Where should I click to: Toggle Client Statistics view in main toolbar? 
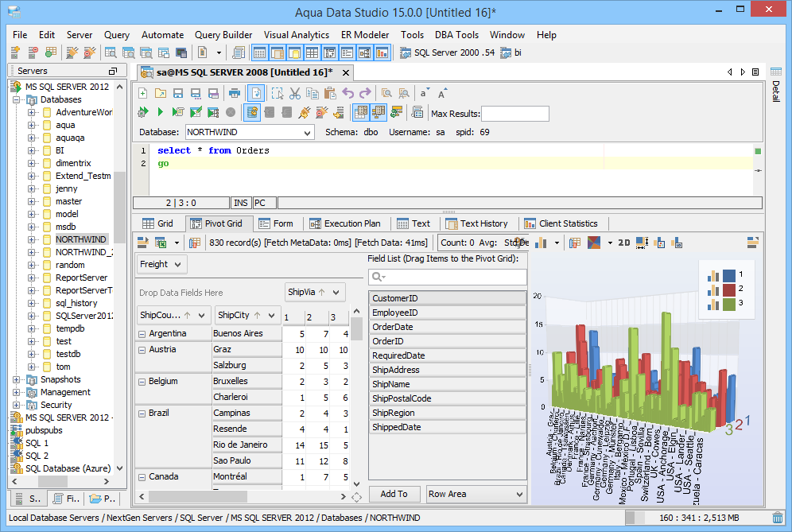pos(382,52)
